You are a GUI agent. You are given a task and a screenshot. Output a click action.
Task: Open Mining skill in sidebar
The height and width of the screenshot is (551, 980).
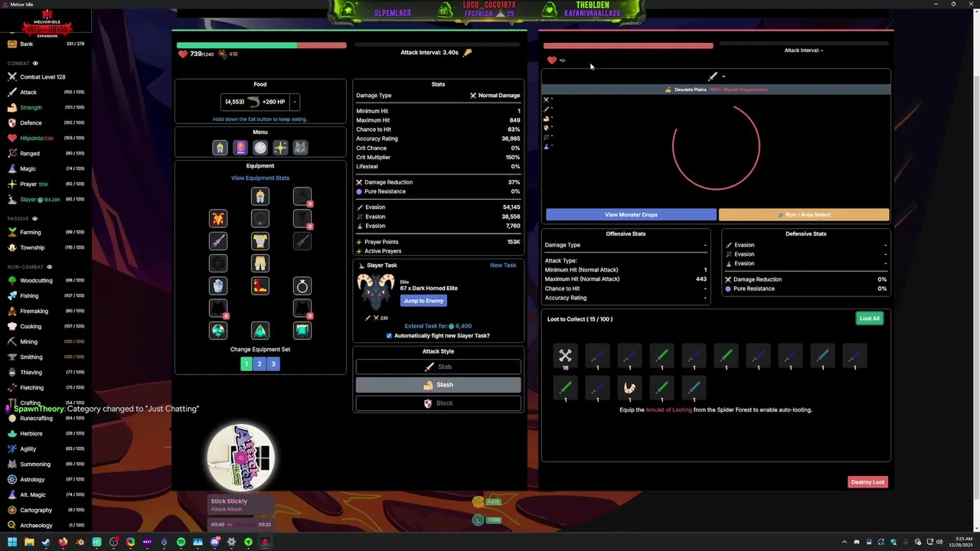(x=46, y=341)
